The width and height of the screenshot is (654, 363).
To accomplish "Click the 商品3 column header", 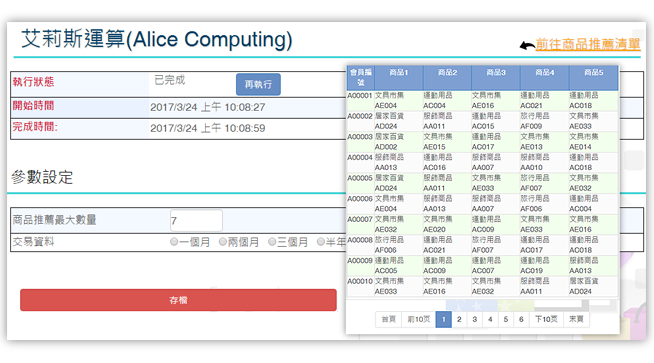I will (x=496, y=78).
